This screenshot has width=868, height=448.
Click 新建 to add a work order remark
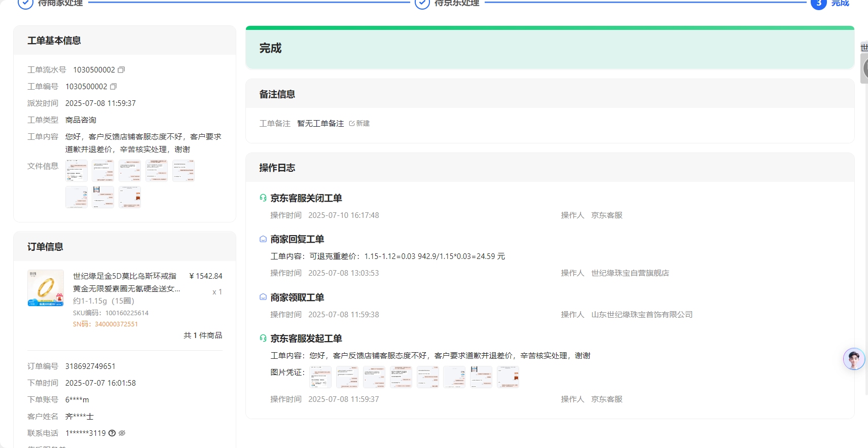click(x=359, y=124)
